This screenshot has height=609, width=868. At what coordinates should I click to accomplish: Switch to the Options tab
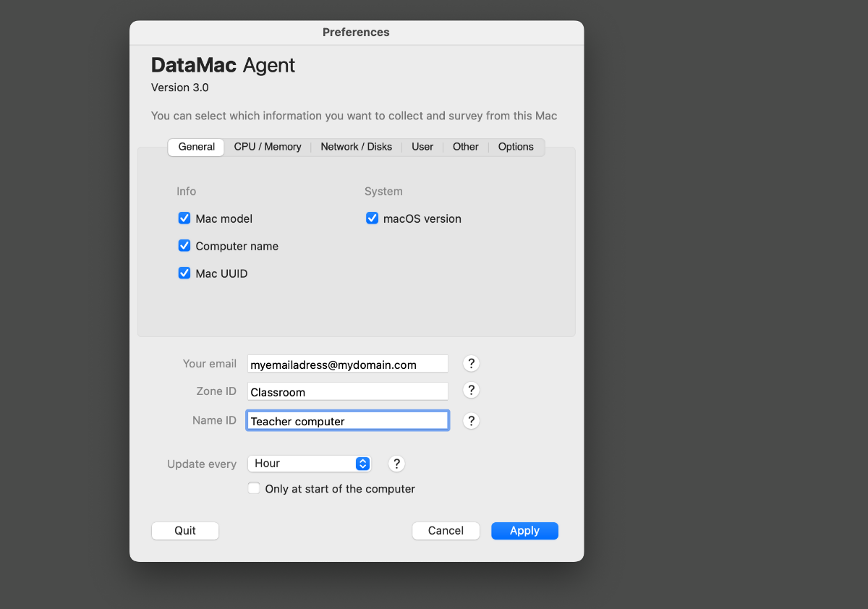coord(516,147)
